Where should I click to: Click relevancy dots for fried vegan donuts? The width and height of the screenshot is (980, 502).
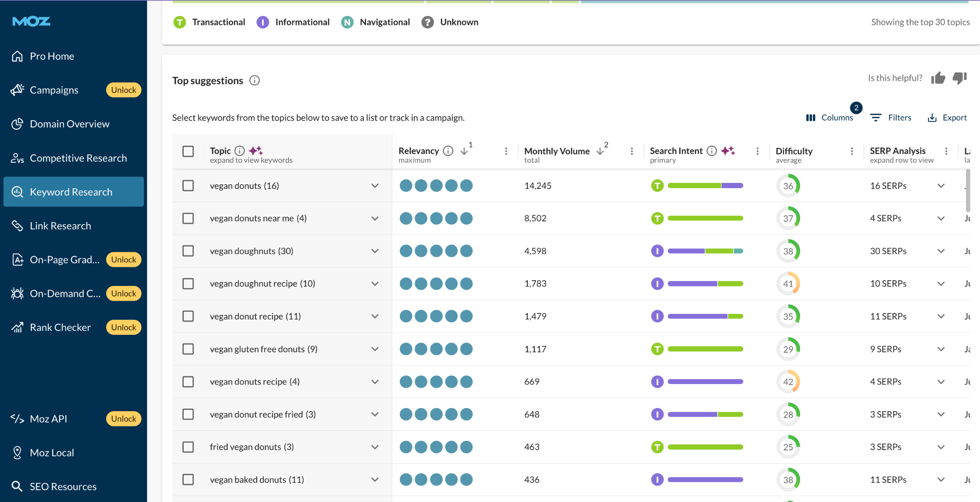436,447
